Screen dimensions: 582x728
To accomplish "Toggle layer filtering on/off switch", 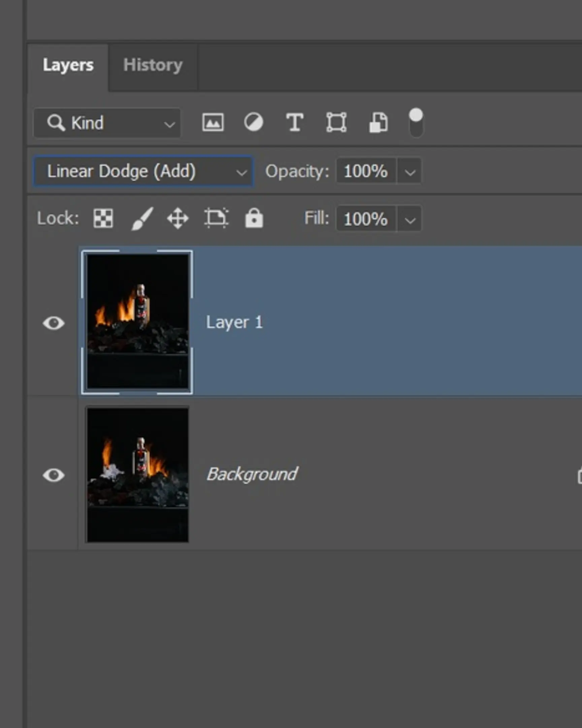I will pyautogui.click(x=416, y=123).
